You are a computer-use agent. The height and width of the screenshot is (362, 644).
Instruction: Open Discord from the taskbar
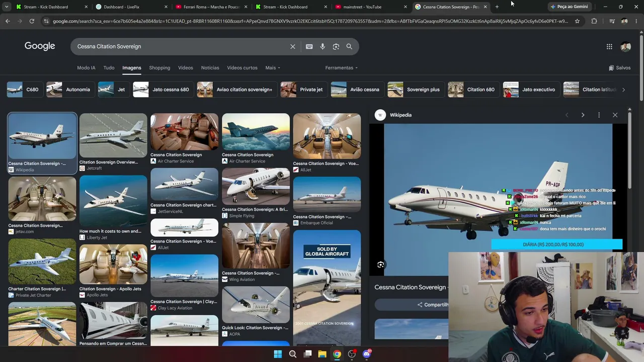tap(367, 354)
